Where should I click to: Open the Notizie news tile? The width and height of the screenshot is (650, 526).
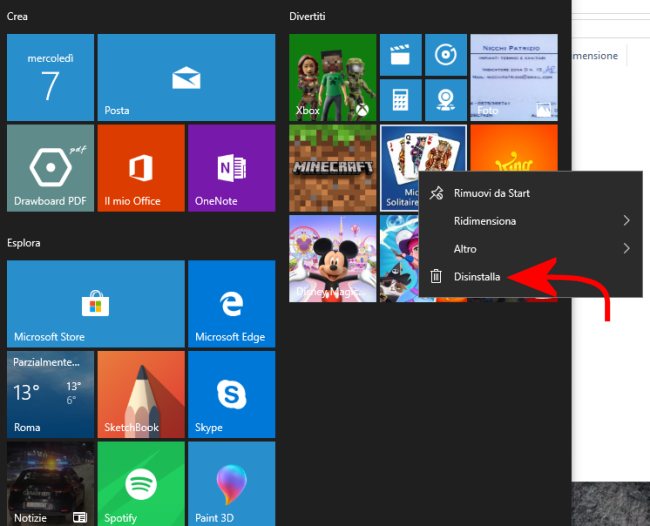click(50, 484)
